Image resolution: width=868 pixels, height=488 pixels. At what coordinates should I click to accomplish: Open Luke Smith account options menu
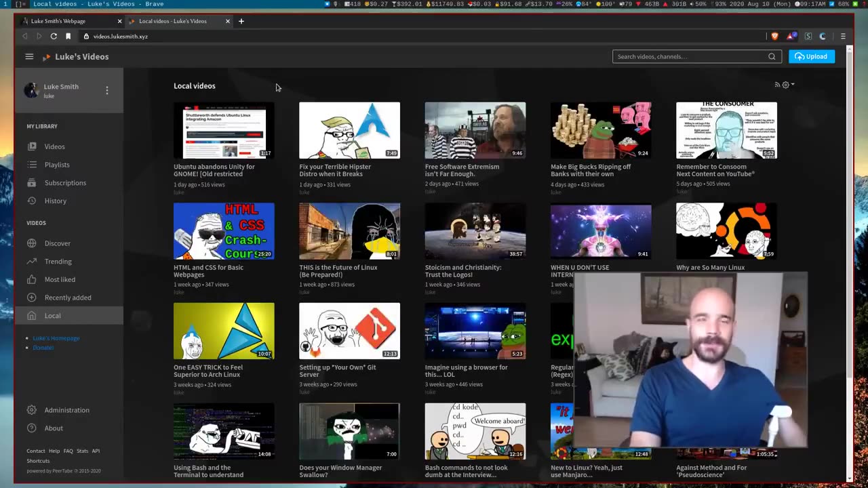point(106,90)
